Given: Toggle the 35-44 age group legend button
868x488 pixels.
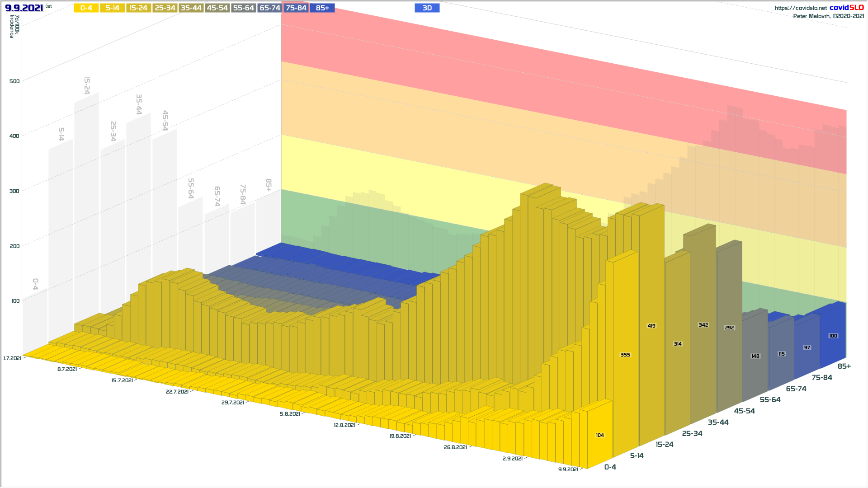Looking at the screenshot, I should point(191,8).
